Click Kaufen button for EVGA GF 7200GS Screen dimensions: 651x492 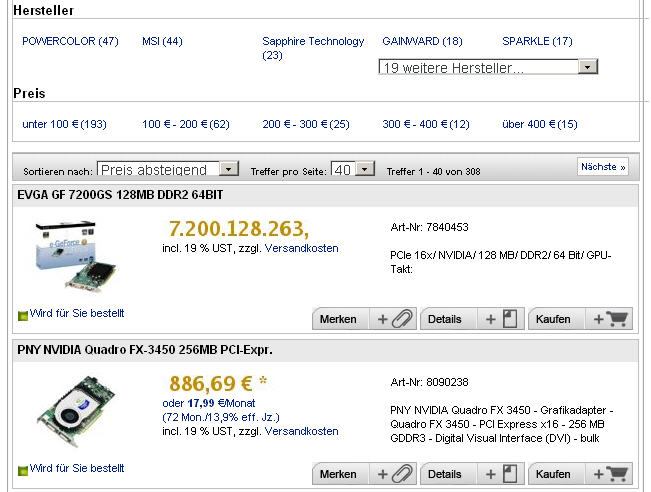[x=580, y=319]
